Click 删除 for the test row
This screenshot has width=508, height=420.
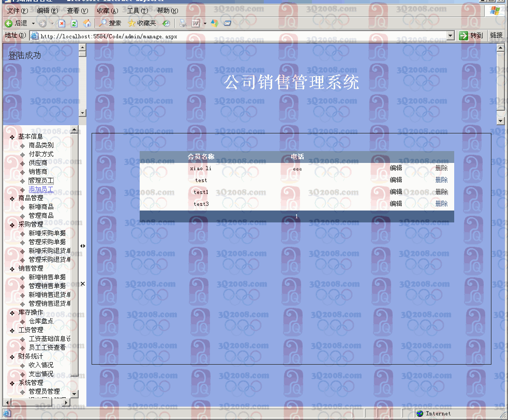(441, 180)
